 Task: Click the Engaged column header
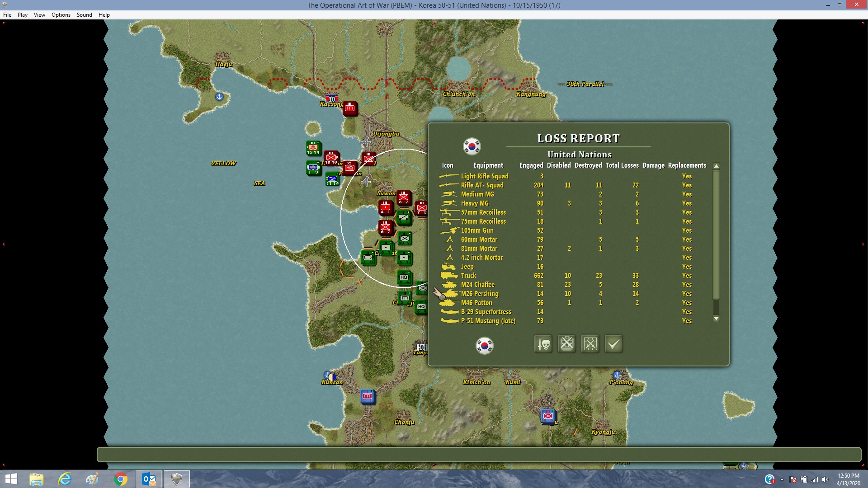click(531, 165)
